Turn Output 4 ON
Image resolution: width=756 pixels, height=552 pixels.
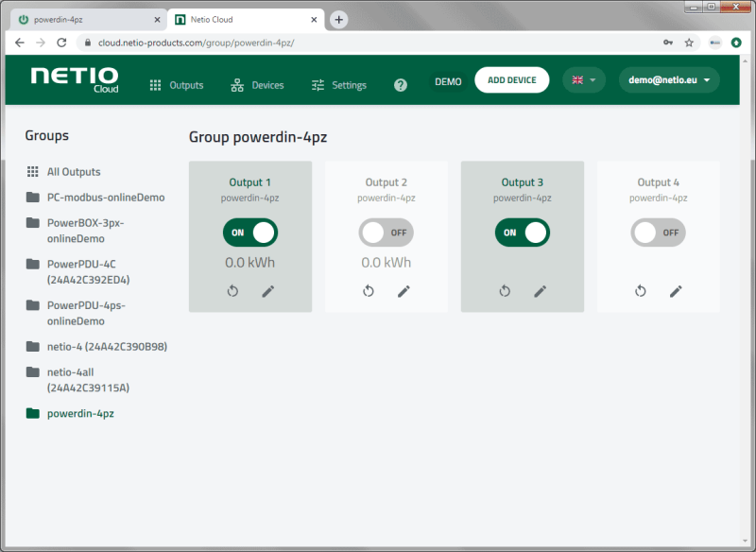point(658,233)
